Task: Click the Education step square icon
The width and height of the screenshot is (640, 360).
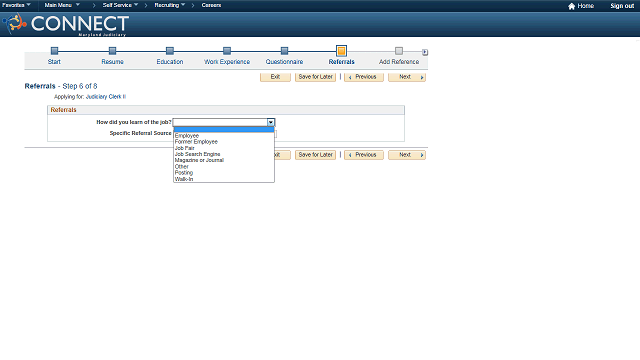Action: point(170,51)
